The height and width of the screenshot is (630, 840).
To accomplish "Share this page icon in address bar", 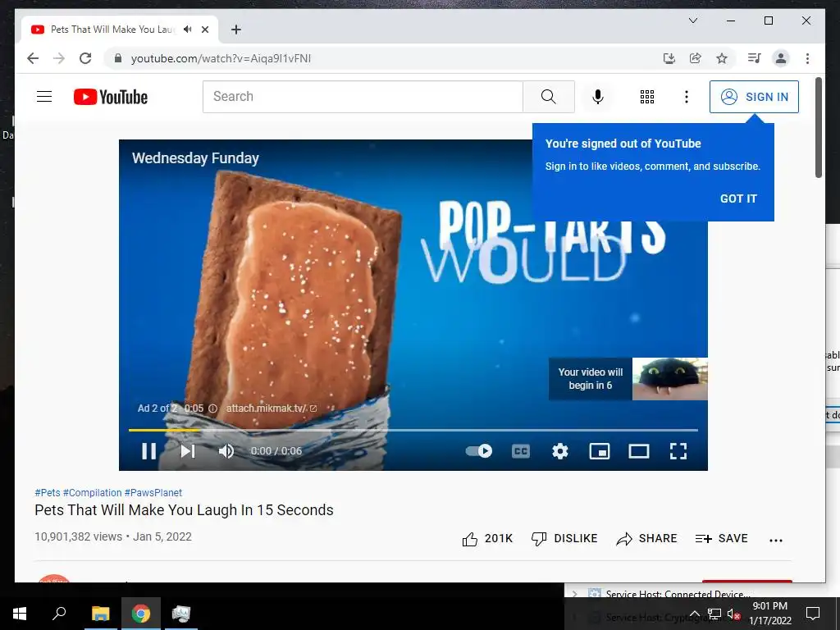I will coord(696,58).
